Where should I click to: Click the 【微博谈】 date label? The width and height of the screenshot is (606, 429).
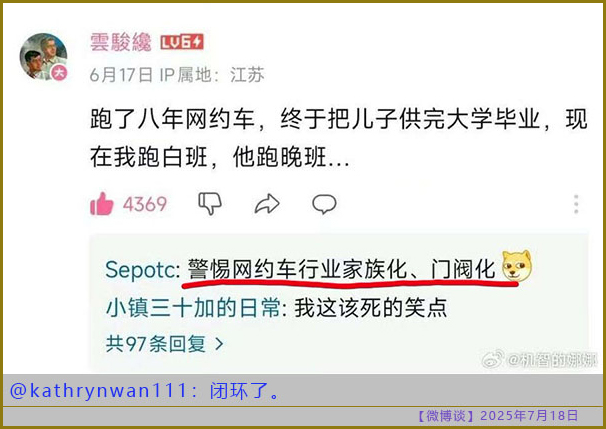pos(497,416)
